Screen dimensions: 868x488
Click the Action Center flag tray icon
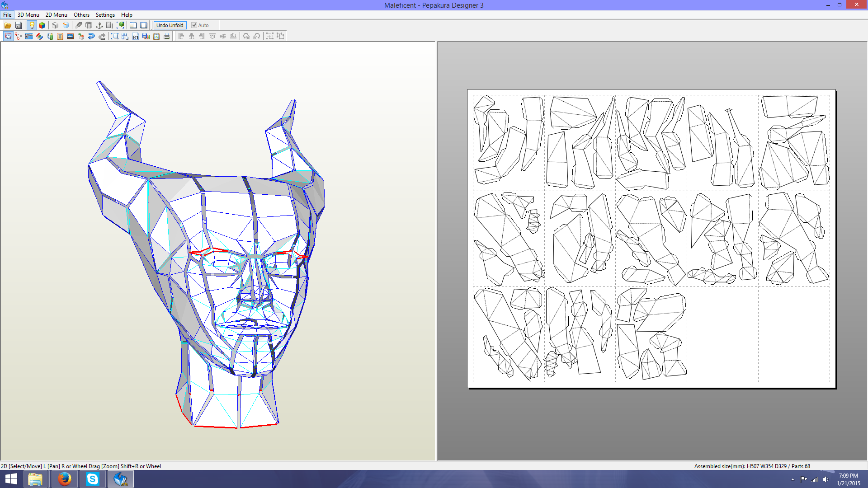(x=803, y=479)
